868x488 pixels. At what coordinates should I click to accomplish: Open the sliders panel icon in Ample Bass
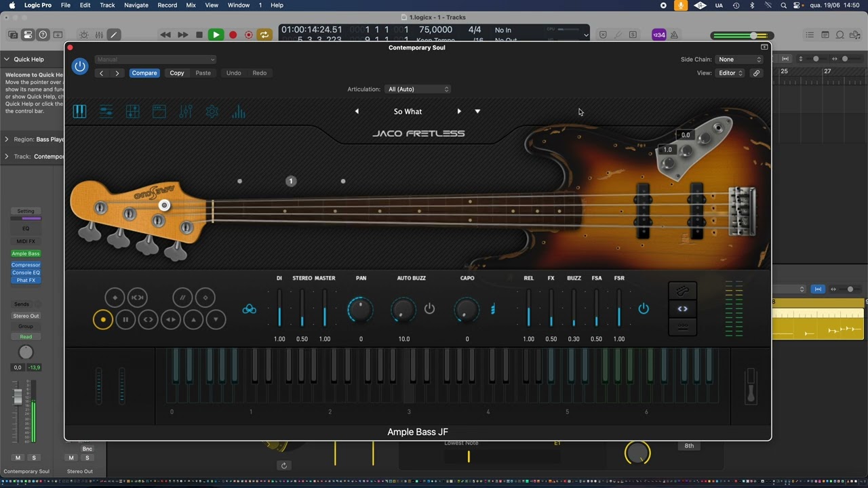point(106,112)
